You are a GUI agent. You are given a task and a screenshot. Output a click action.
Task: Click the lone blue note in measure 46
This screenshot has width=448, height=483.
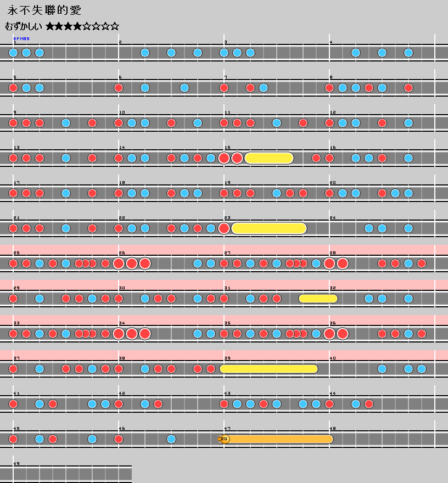point(171,439)
